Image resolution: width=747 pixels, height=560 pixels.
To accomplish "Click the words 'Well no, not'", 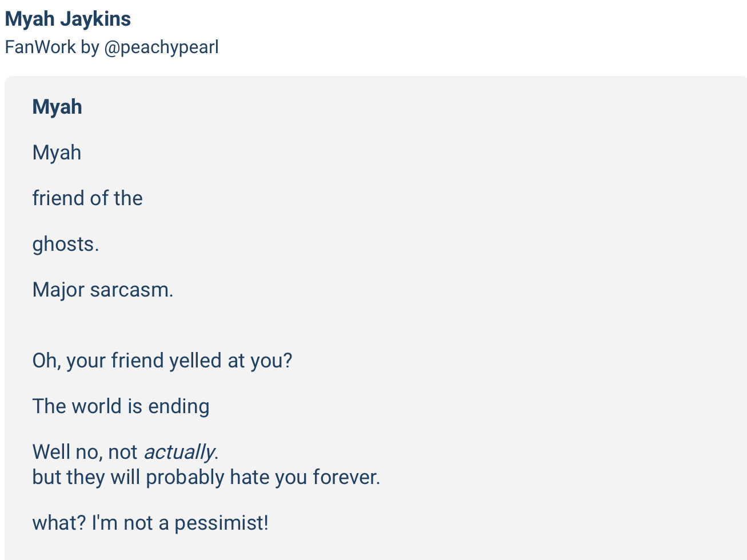I will coord(85,452).
